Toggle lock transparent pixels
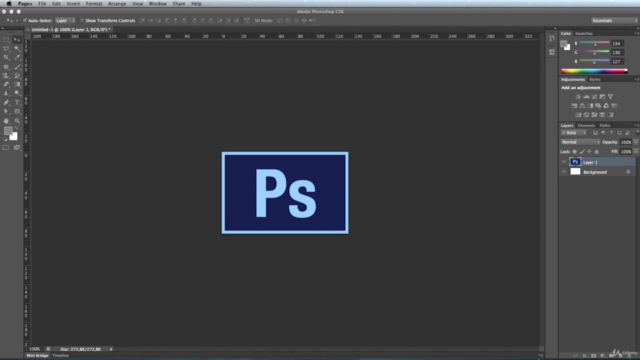The image size is (640, 360). (575, 152)
